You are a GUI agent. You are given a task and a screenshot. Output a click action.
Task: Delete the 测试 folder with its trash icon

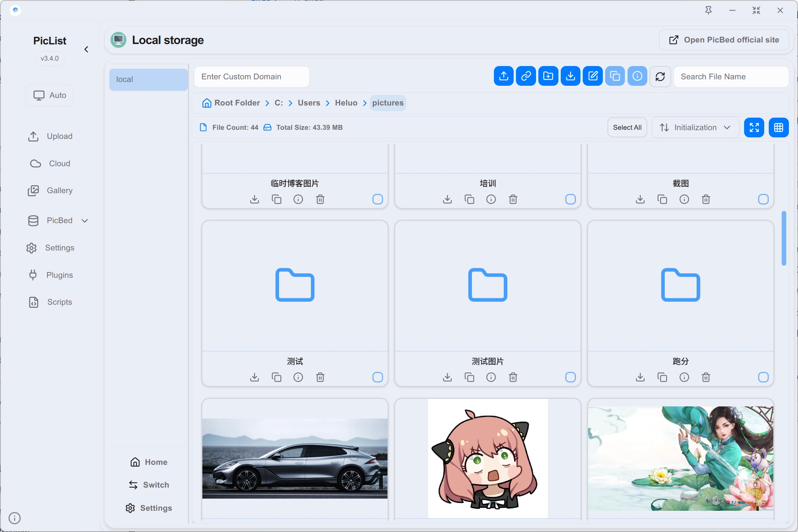320,377
